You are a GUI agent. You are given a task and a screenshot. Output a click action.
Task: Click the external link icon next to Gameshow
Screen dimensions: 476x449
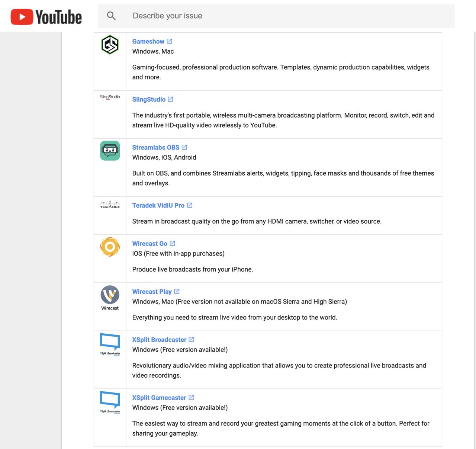(x=170, y=41)
